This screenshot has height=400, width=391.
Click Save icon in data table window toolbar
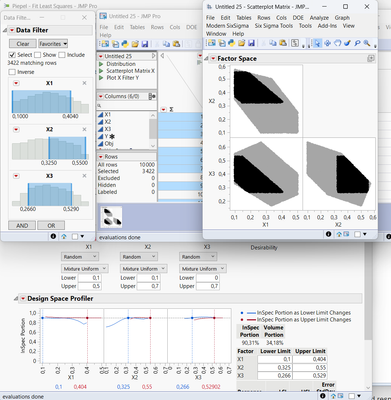pyautogui.click(x=145, y=44)
